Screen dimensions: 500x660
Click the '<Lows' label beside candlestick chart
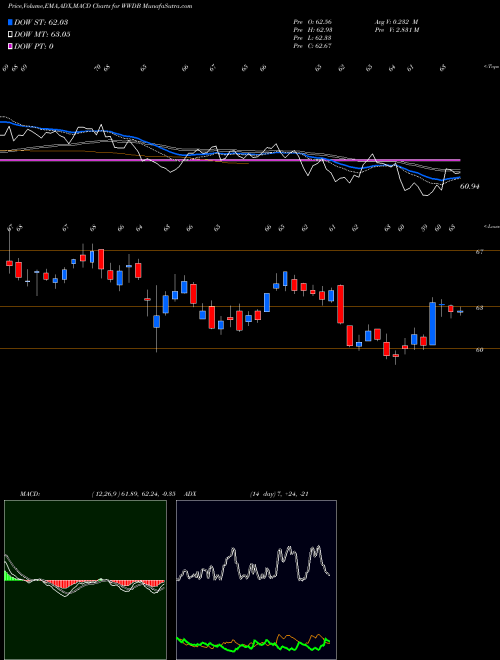point(491,226)
